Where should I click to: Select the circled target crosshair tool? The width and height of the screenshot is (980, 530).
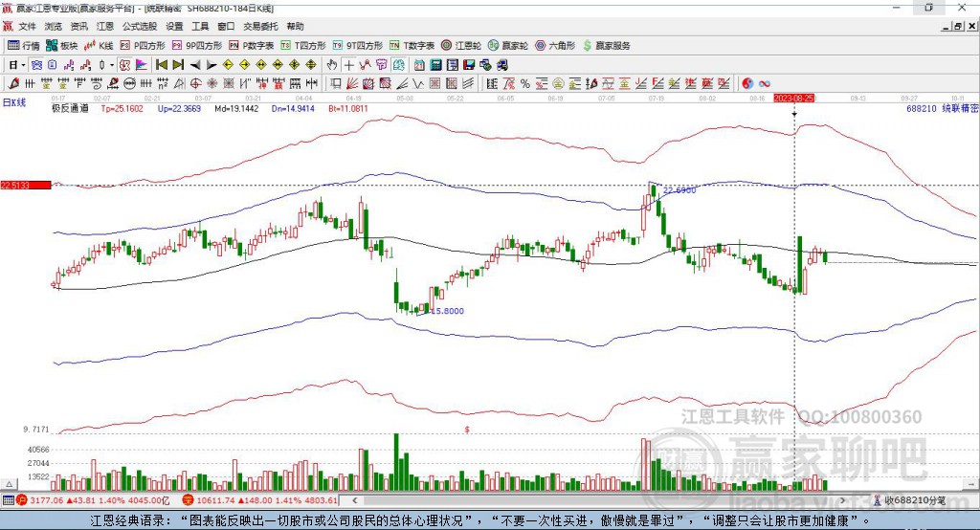195,83
